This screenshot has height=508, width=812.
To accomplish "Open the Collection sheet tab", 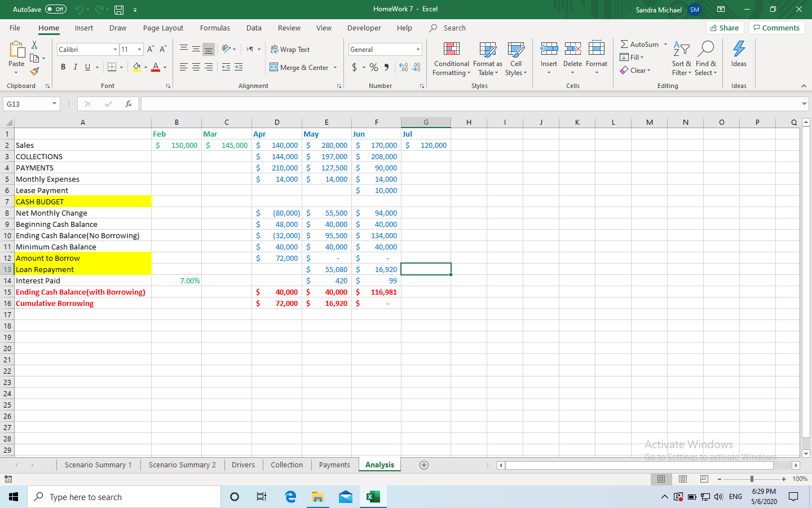I will point(286,465).
